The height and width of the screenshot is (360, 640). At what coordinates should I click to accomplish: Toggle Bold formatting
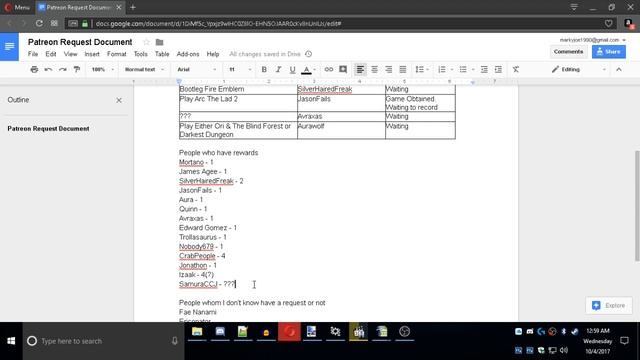pos(264,69)
